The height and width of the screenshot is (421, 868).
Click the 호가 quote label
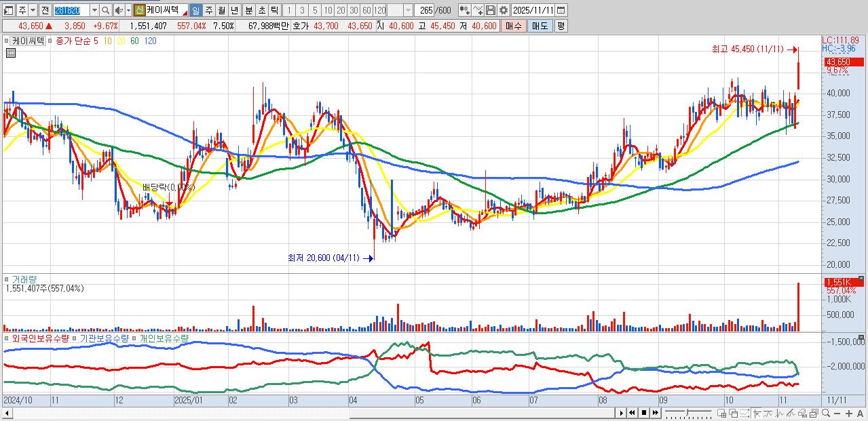300,26
